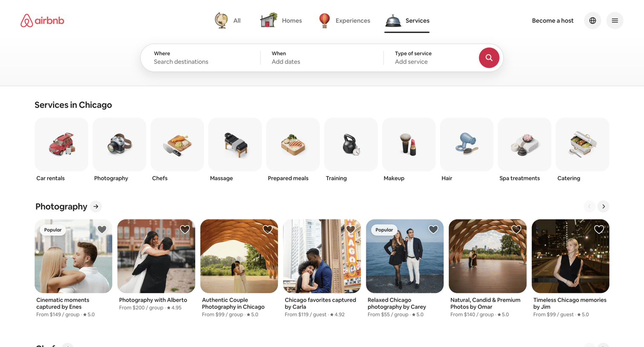This screenshot has width=644, height=347.
Task: Select the Spa treatments category icon
Action: (x=525, y=145)
